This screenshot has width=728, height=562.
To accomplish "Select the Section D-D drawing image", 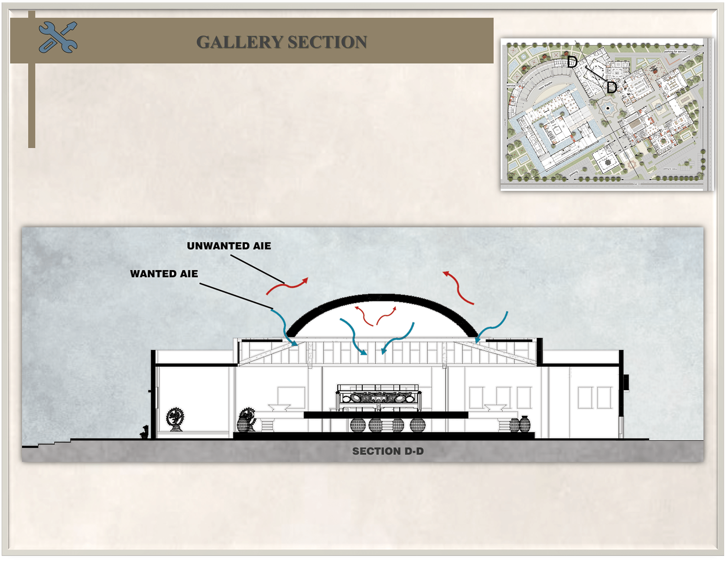I will [362, 344].
